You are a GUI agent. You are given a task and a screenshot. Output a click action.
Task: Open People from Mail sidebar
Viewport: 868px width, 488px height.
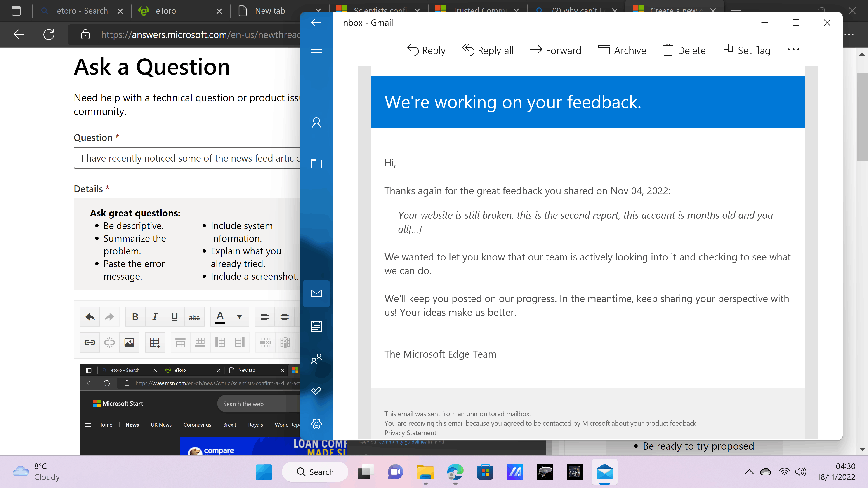coord(316,359)
